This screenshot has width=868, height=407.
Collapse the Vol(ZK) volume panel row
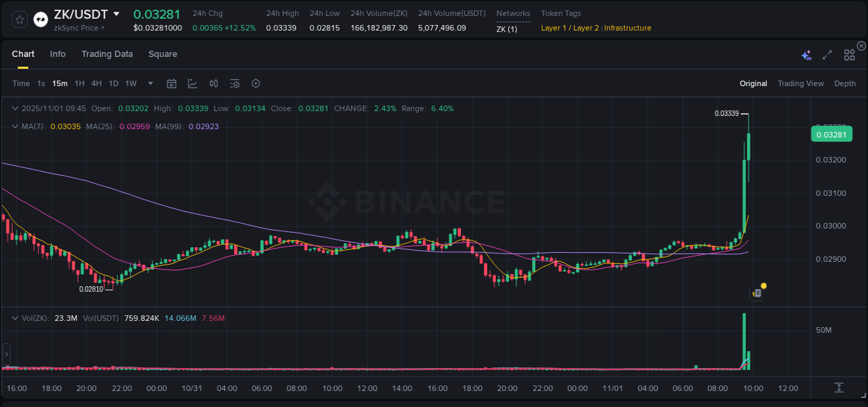(14, 319)
